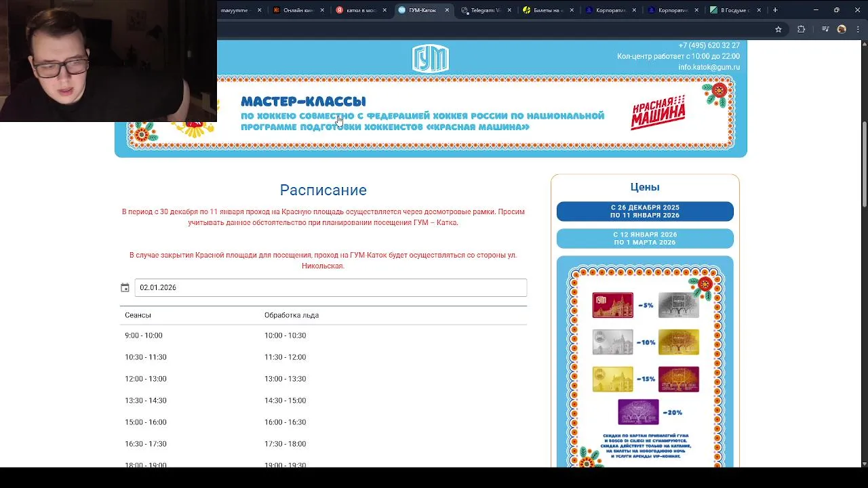
Task: Switch to the maryymme tab
Action: [235, 10]
